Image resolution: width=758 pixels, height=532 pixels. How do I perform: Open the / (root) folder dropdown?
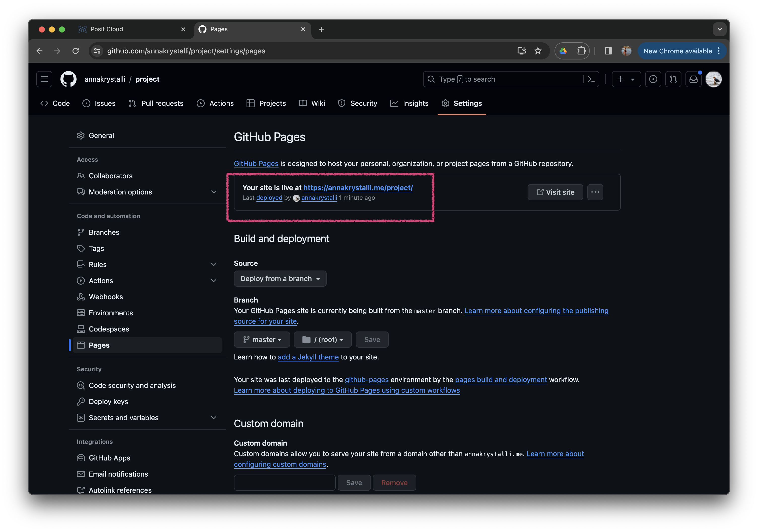[x=323, y=340]
